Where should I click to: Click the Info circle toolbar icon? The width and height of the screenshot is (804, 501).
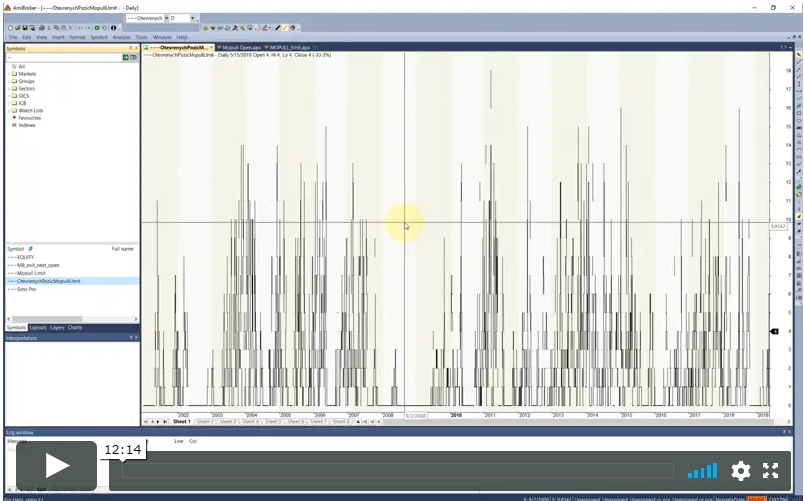pyautogui.click(x=113, y=28)
